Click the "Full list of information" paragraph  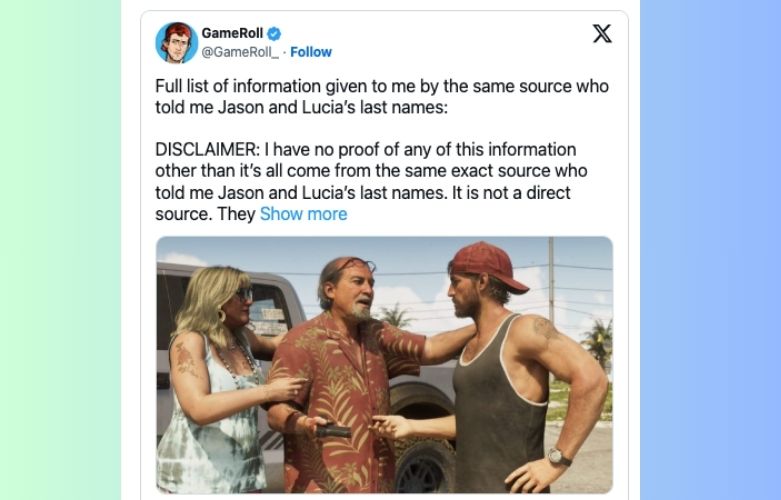[x=381, y=97]
